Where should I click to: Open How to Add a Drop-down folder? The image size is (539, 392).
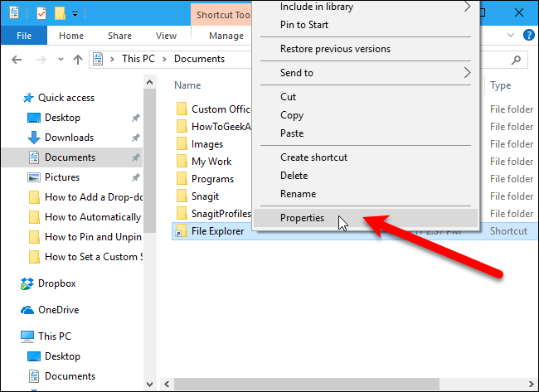(x=93, y=197)
